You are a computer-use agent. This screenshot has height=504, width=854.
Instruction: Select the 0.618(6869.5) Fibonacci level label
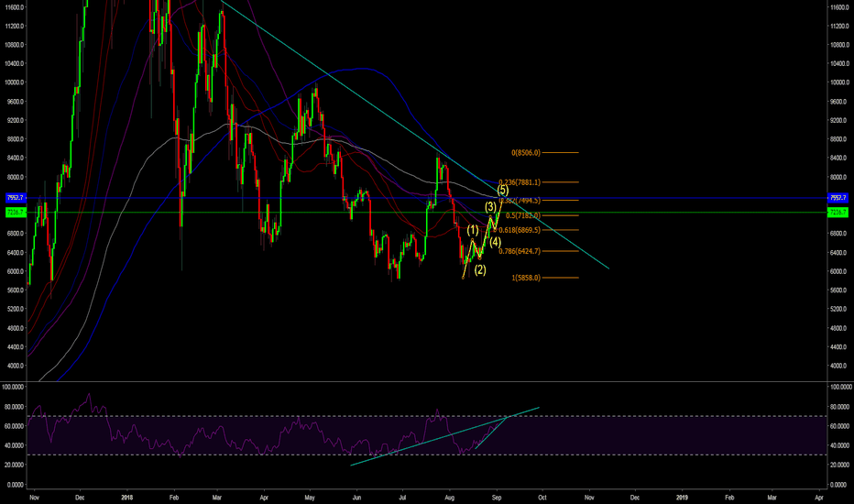pos(520,231)
